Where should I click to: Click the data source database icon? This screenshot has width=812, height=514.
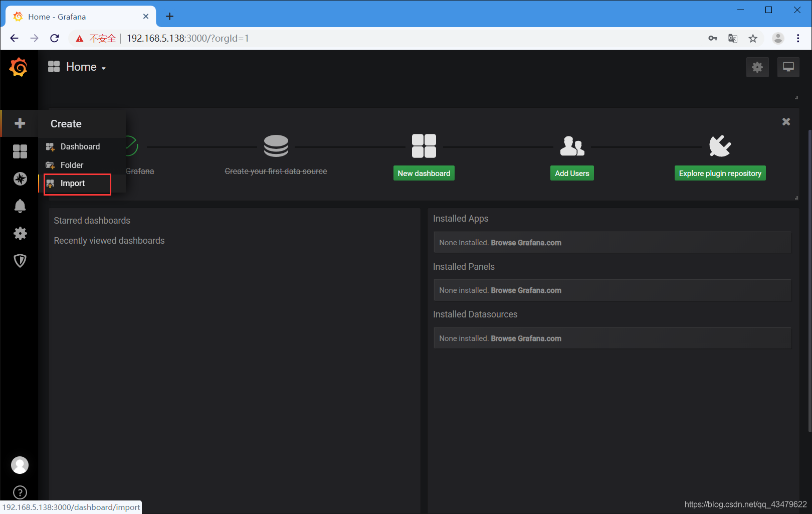click(276, 146)
